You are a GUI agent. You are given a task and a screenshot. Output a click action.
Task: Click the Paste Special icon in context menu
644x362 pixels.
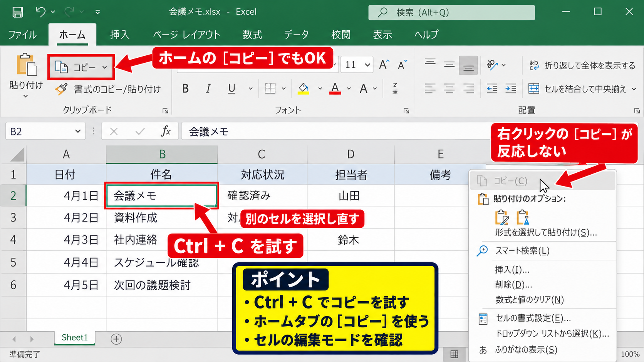coord(502,217)
